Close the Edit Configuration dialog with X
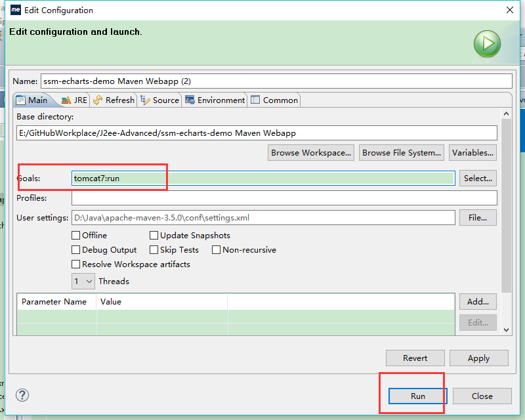The image size is (525, 420). click(x=510, y=10)
